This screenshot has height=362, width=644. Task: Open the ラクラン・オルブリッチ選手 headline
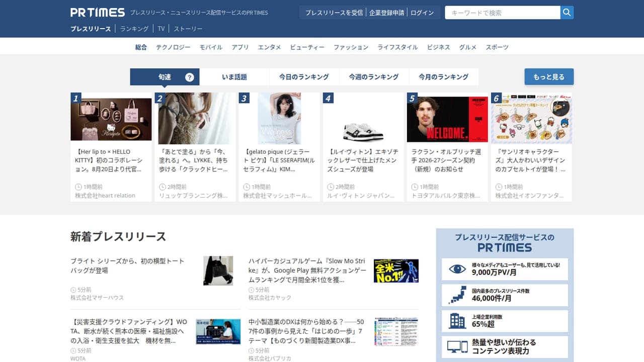coord(446,160)
